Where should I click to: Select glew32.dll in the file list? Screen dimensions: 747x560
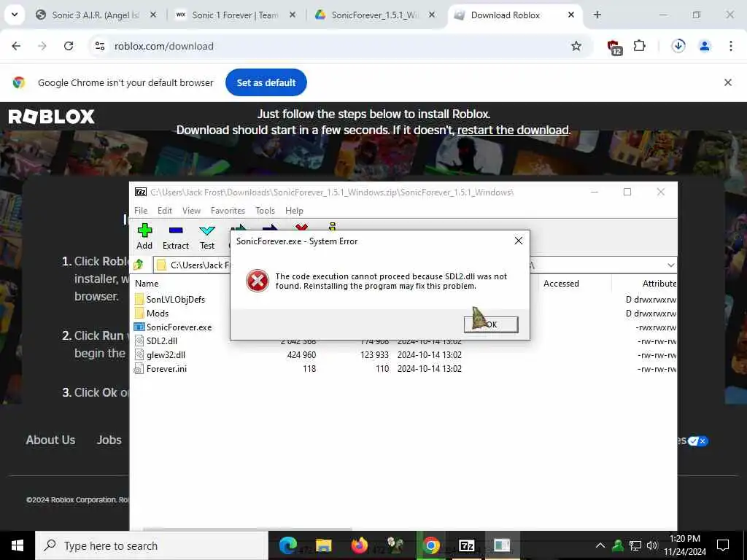click(160, 355)
